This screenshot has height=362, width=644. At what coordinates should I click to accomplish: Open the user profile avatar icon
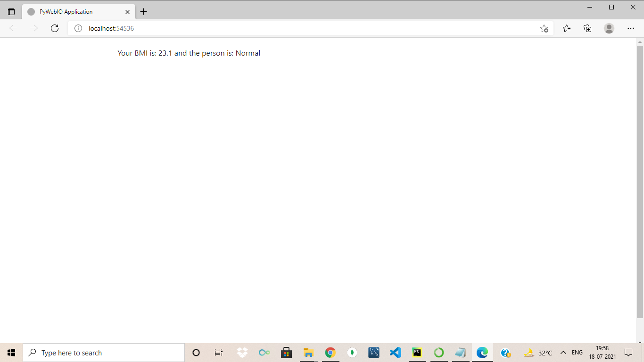click(609, 28)
